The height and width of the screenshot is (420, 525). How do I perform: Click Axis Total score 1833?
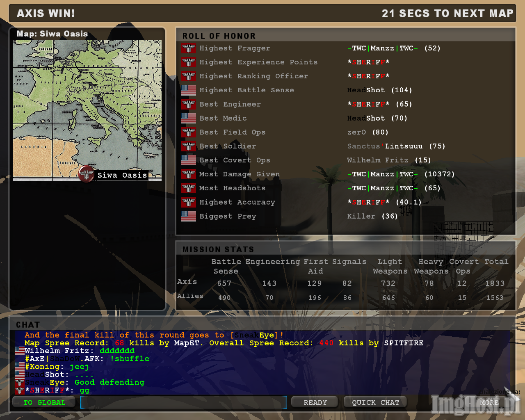coord(495,283)
